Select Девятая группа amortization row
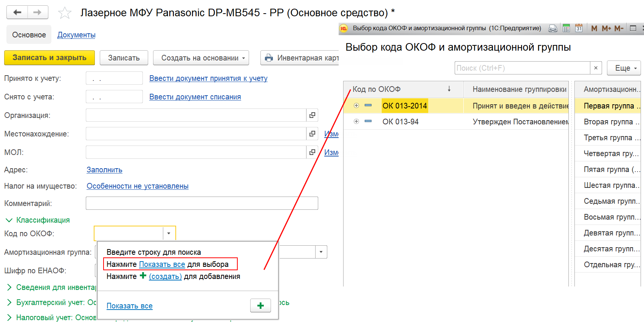The height and width of the screenshot is (333, 644). tap(608, 233)
